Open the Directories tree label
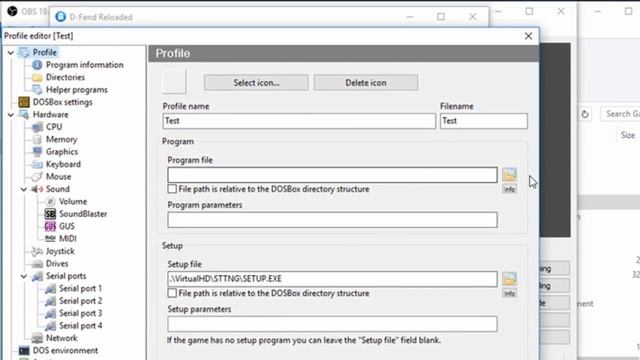640x360 pixels. point(65,77)
